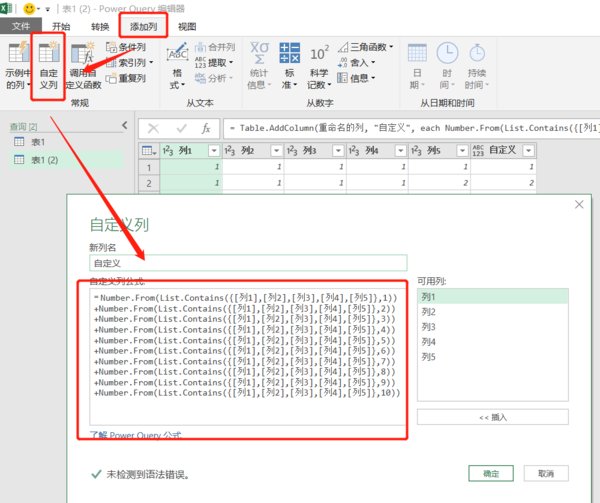
Task: Select row number 2 in the table
Action: tap(149, 183)
